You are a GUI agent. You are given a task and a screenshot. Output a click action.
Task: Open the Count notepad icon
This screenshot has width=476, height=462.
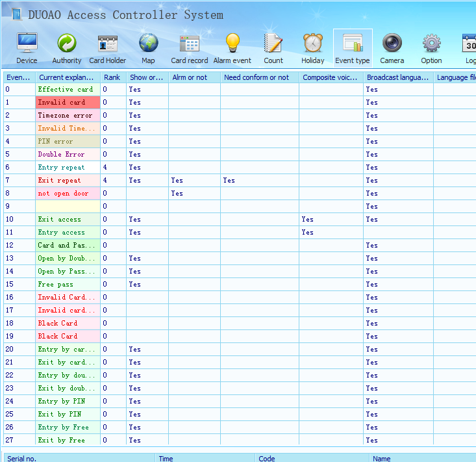[273, 49]
